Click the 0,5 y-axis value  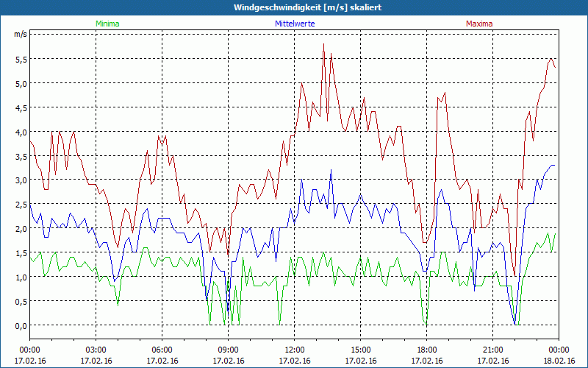coord(21,301)
